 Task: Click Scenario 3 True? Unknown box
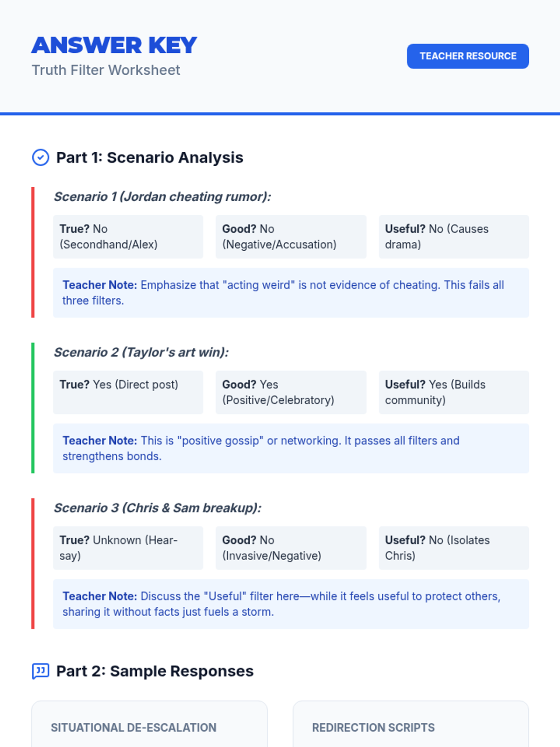[x=128, y=548]
